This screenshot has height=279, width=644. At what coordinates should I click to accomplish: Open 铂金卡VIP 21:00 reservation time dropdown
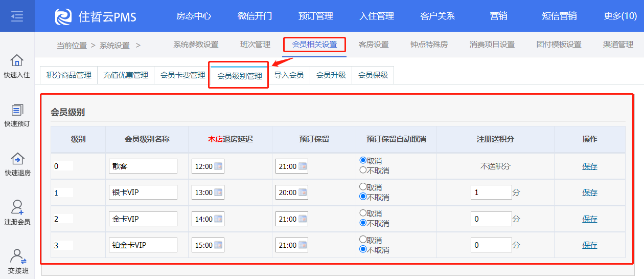(292, 245)
